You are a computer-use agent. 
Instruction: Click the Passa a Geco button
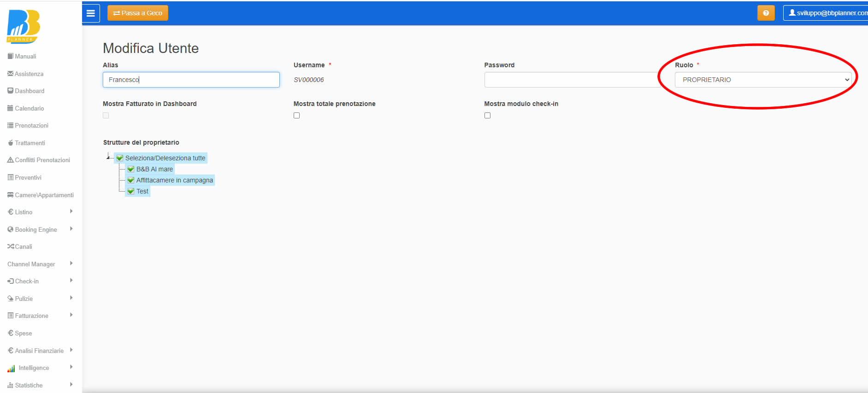coord(137,13)
